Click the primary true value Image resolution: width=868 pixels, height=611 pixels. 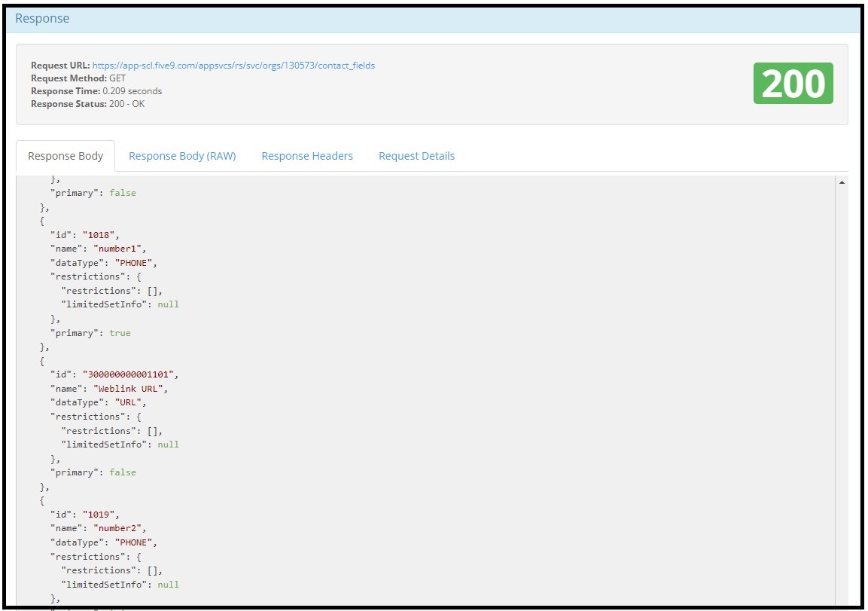120,333
